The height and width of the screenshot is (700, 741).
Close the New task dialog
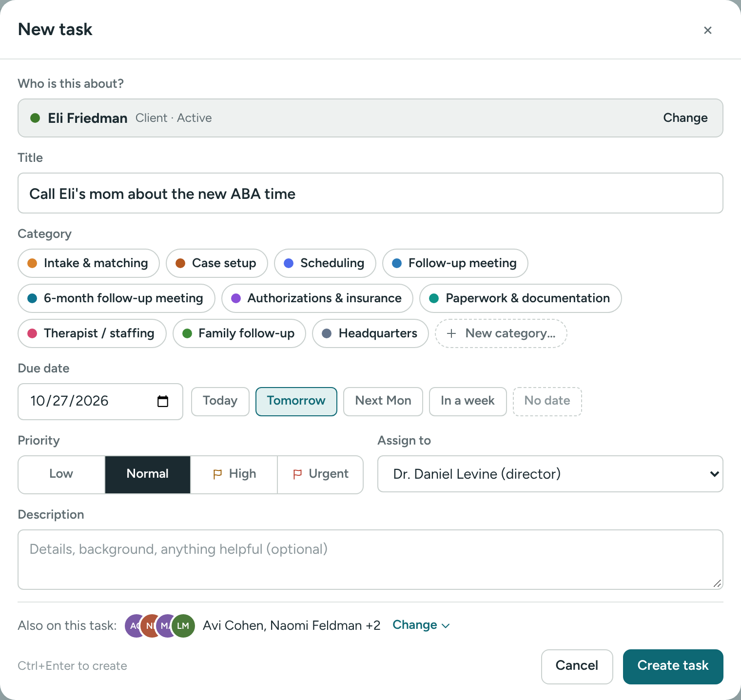[x=708, y=30]
